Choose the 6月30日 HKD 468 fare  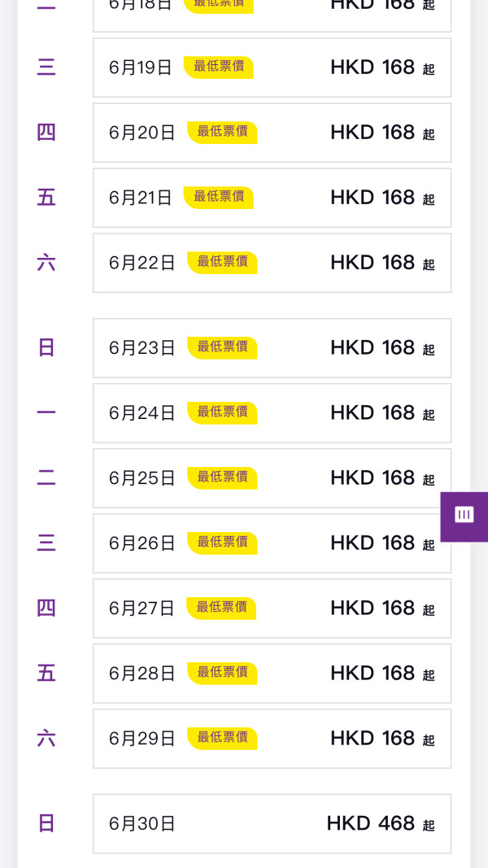point(272,823)
